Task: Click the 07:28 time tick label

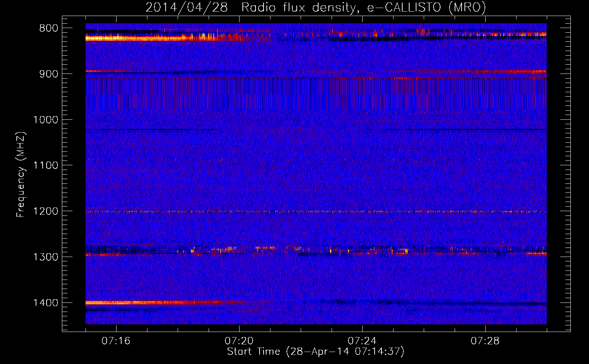Action: pos(485,341)
